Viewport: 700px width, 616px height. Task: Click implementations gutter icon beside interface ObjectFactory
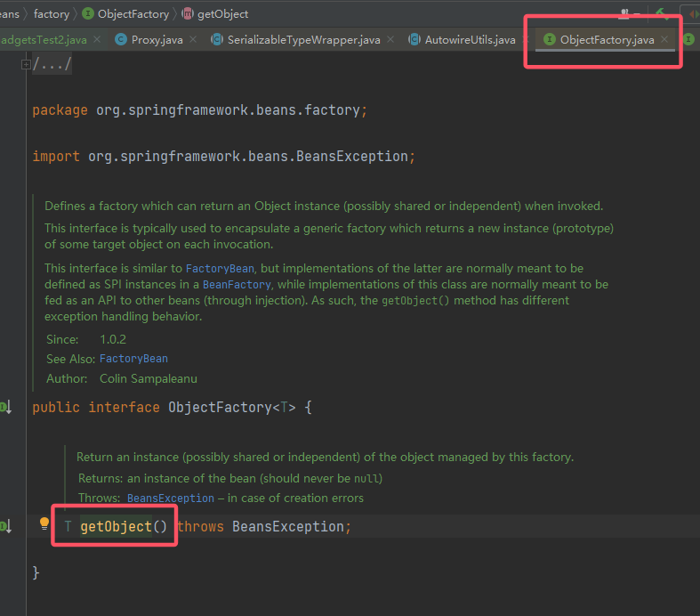5,407
